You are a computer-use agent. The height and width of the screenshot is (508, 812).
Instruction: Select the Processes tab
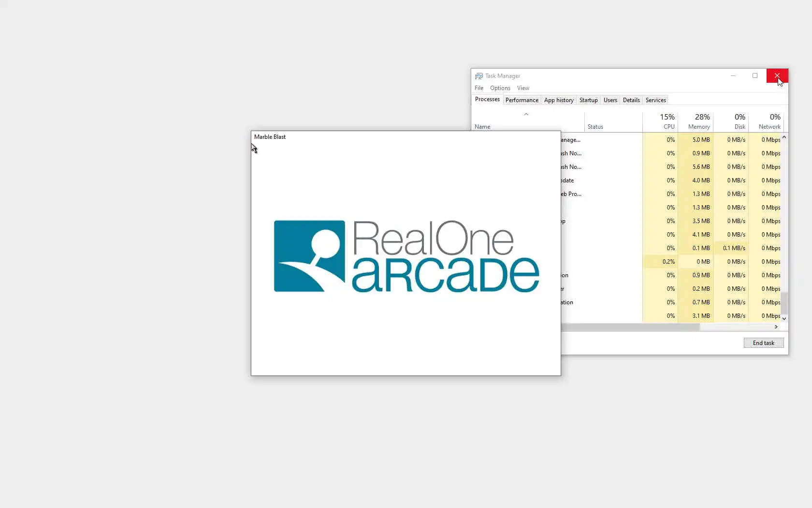tap(487, 99)
